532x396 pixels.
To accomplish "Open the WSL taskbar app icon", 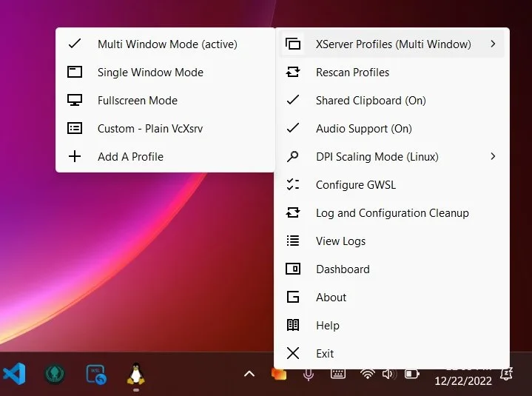I will tap(96, 375).
